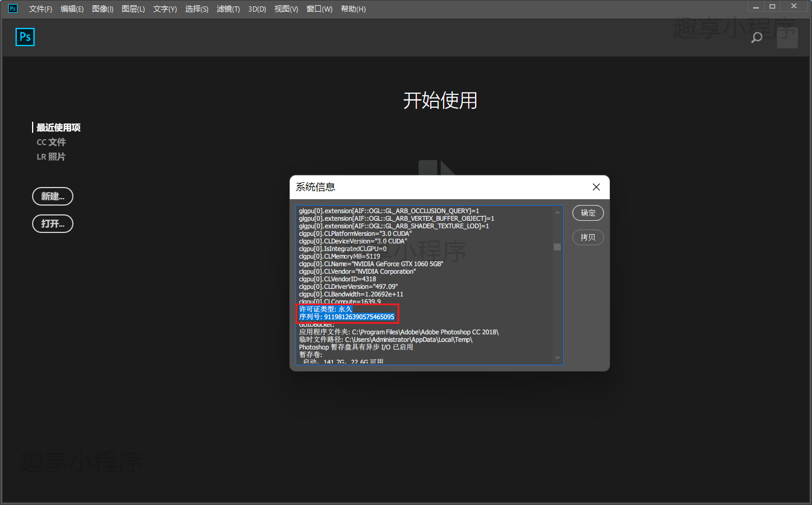Click the Photoshop logo on the start screen
This screenshot has width=812, height=505.
pyautogui.click(x=25, y=37)
